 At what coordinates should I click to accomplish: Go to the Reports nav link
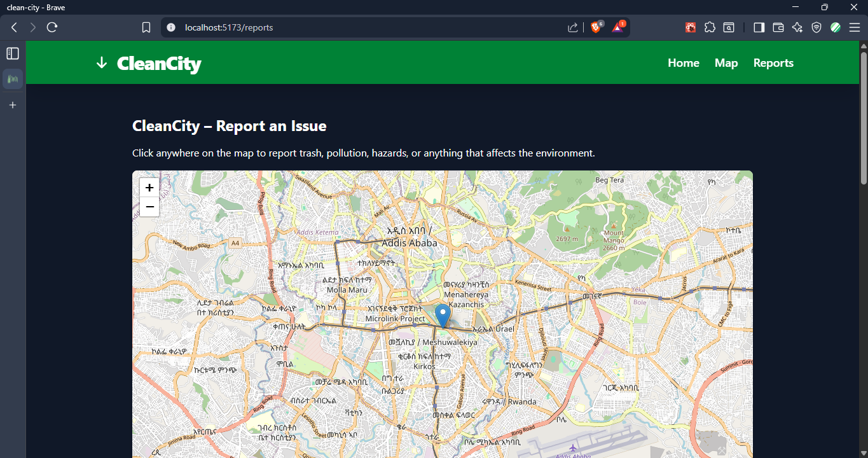tap(773, 63)
